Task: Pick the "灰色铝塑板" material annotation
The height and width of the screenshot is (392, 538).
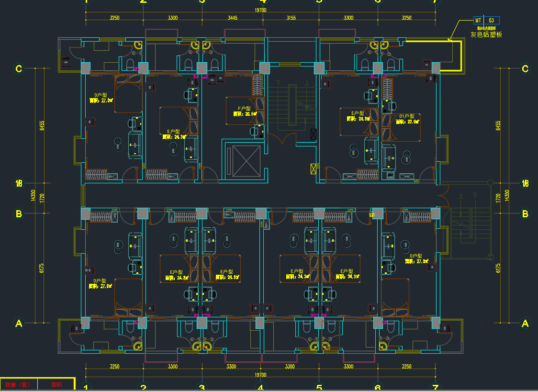Action: [486, 34]
